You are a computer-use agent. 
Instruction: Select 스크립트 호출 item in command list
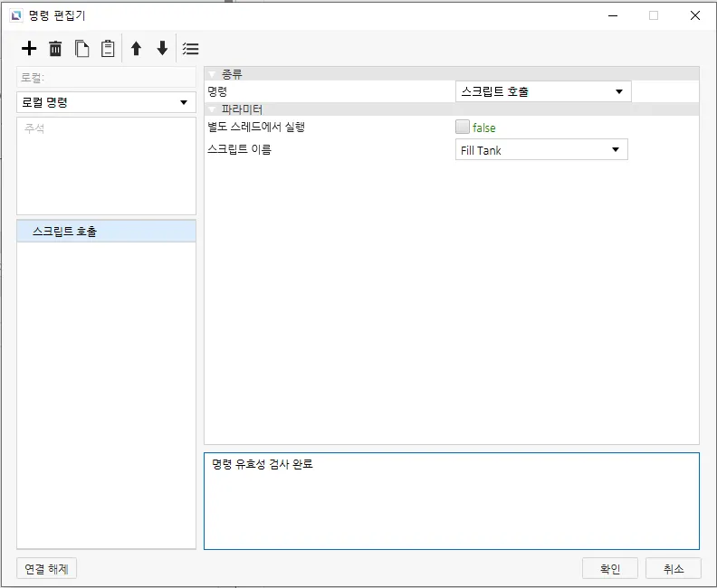106,232
